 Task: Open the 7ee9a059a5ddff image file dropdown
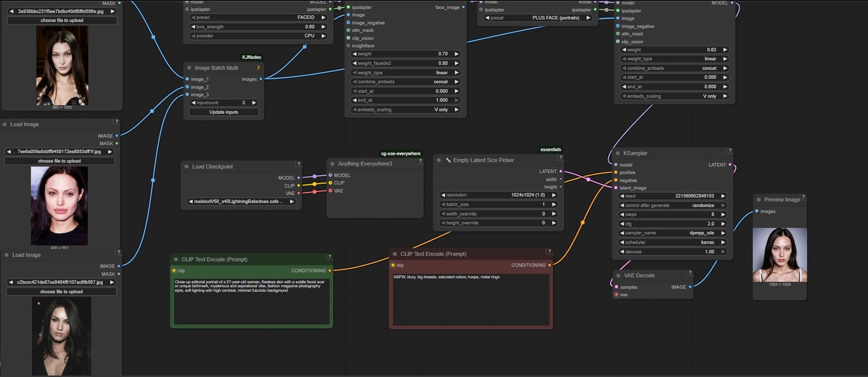[60, 152]
